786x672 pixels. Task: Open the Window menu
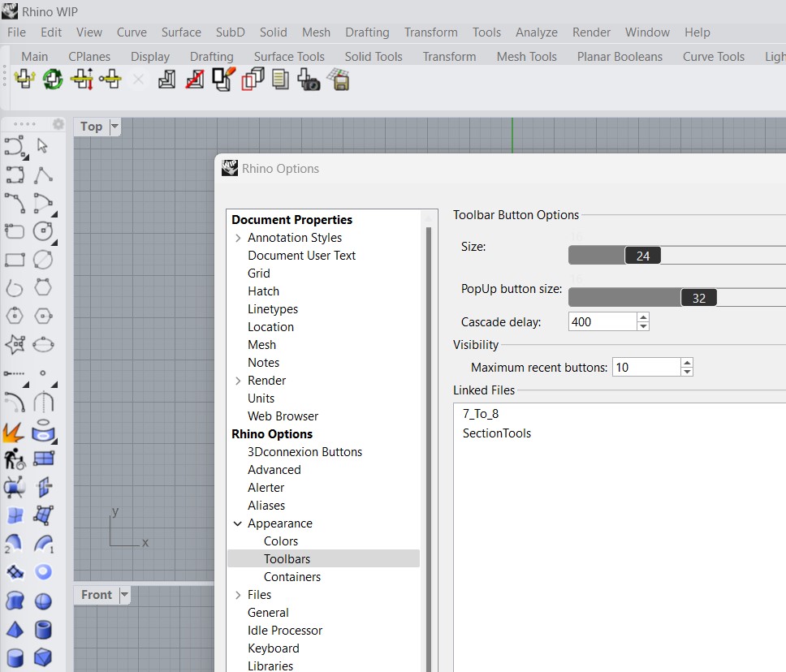point(647,32)
